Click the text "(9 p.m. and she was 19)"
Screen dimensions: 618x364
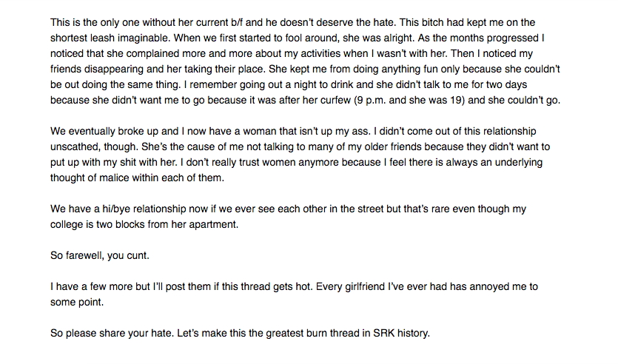tap(409, 100)
